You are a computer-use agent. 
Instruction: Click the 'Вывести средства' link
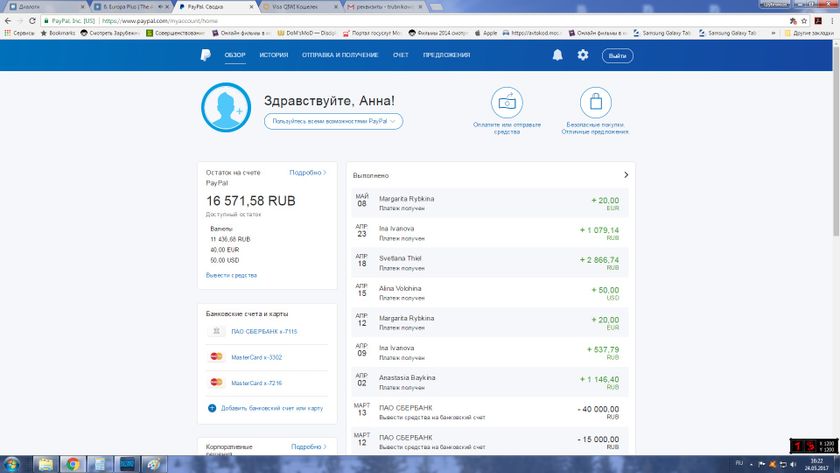(x=231, y=275)
